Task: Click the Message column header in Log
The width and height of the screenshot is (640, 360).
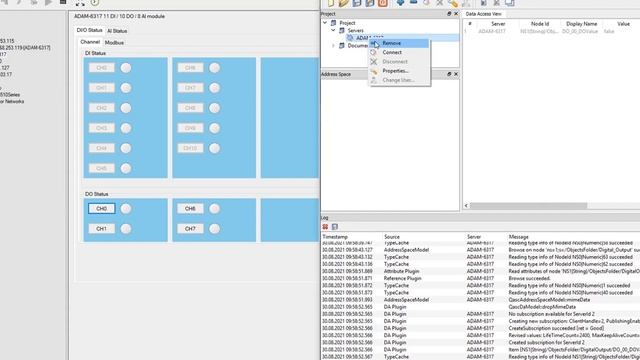Action: coord(518,237)
